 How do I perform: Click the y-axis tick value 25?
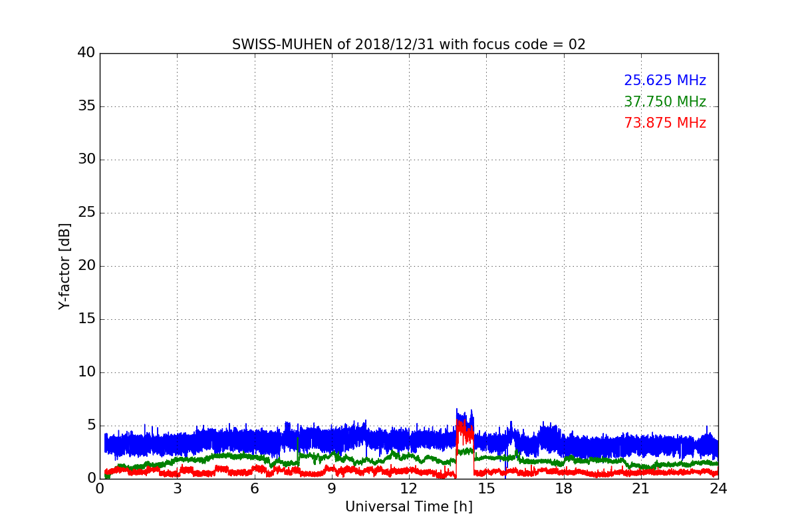(86, 213)
